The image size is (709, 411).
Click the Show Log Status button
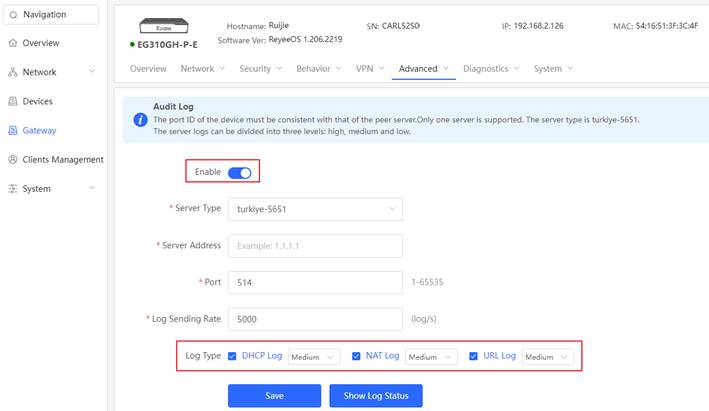tap(376, 396)
